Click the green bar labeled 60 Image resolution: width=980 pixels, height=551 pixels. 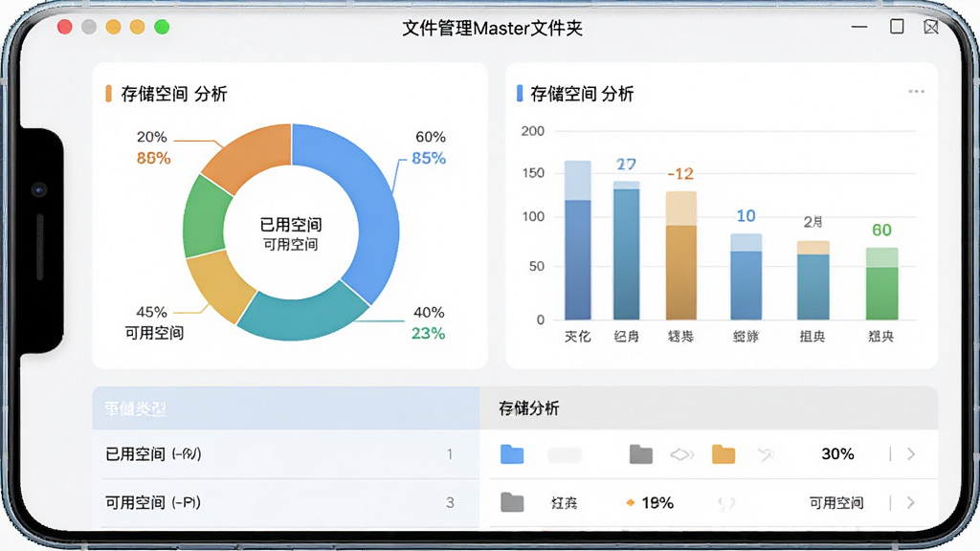(x=881, y=283)
